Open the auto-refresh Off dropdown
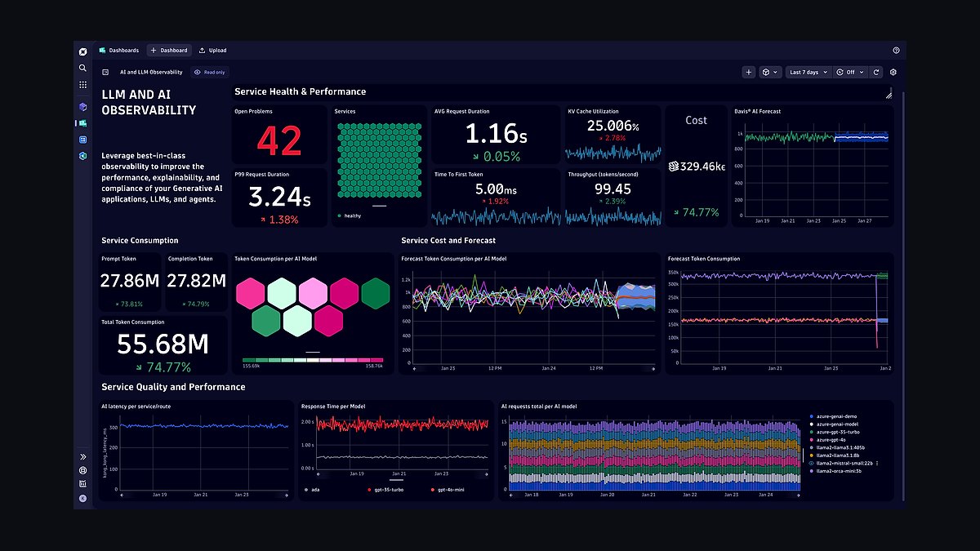 point(849,72)
